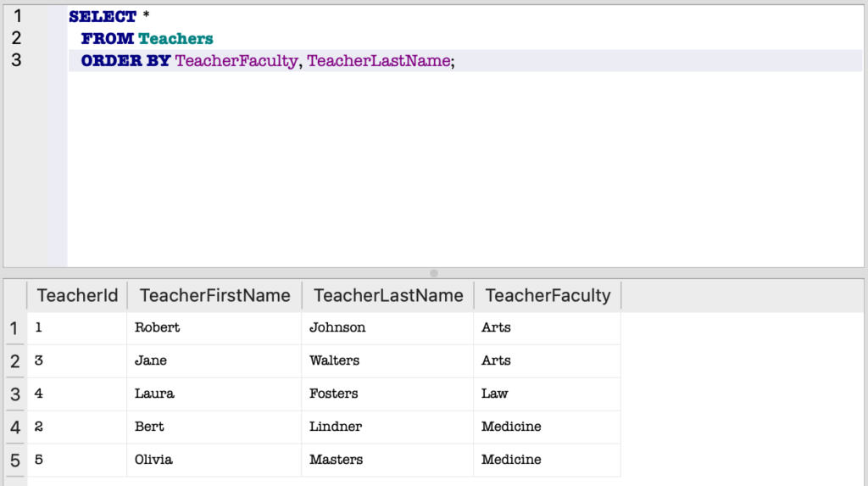This screenshot has width=868, height=486.
Task: Click line number 1 in editor gutter
Action: 18,16
